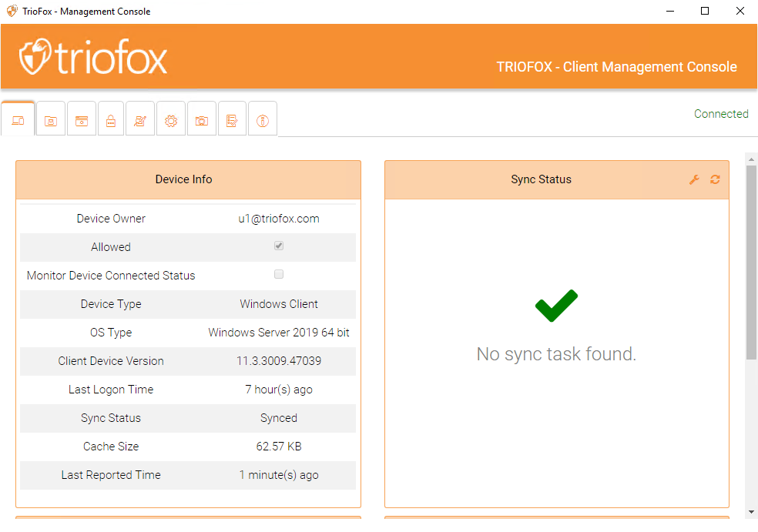This screenshot has width=758, height=532.
Task: Click the TRIOFOX - Client Management Console heading
Action: pyautogui.click(x=617, y=67)
